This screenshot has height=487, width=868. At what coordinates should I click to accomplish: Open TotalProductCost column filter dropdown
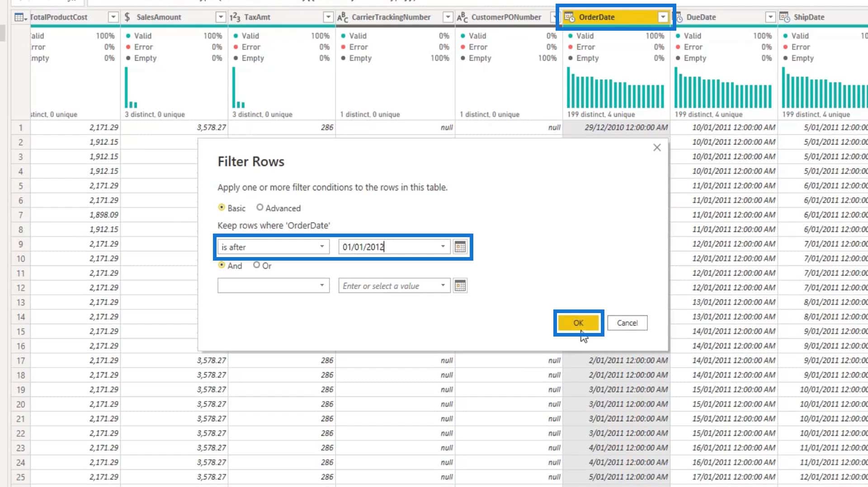pyautogui.click(x=113, y=17)
